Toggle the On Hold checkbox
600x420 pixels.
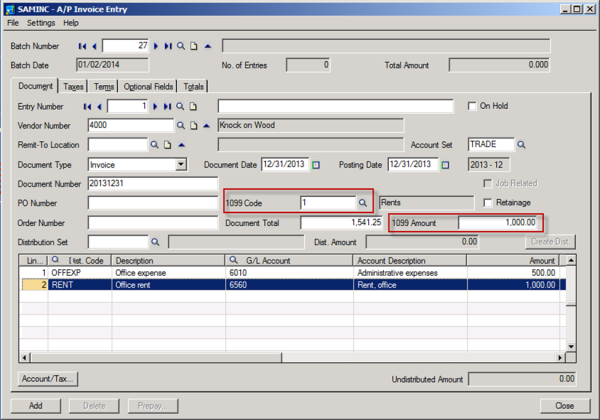(472, 106)
